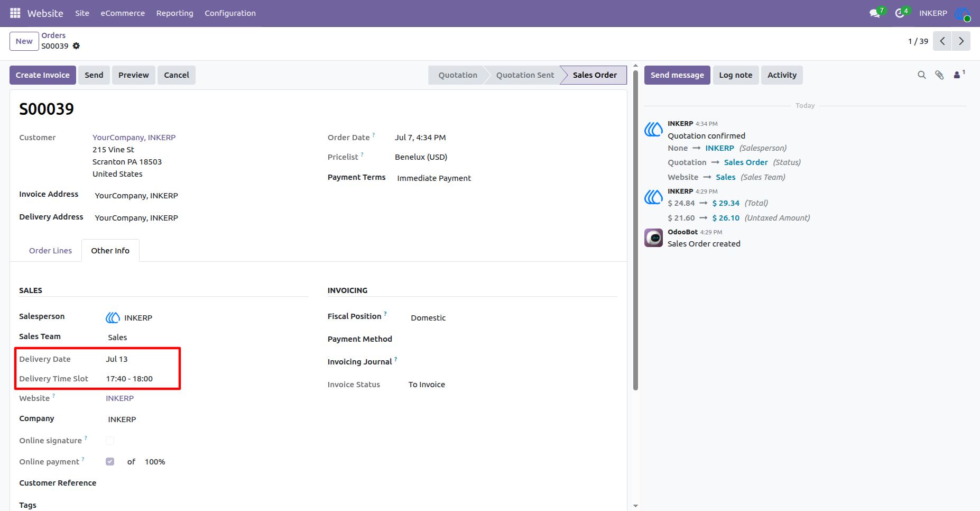The height and width of the screenshot is (511, 980).
Task: Click INKERP avatar on Quotation confirmed message
Action: click(653, 129)
